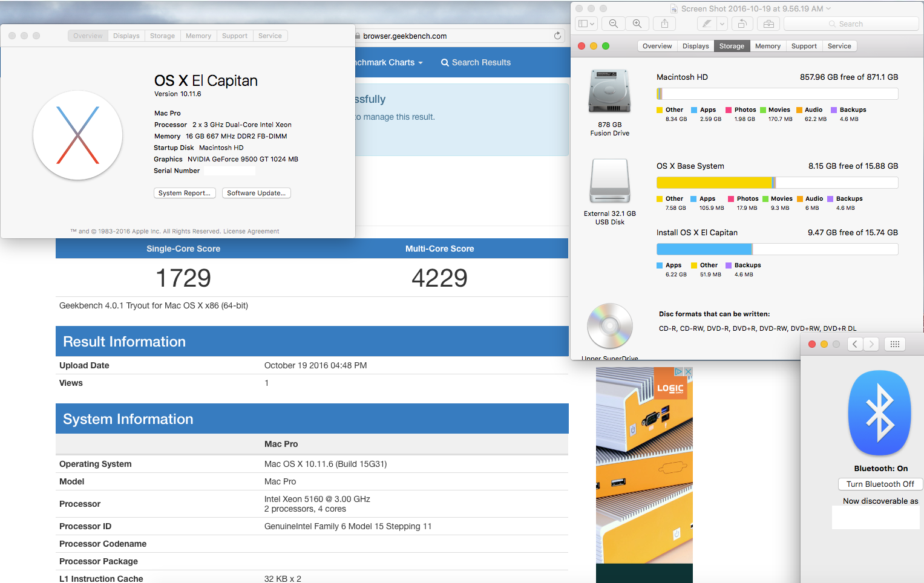Click '857.96 GB free of 871.1 GB' text
The image size is (924, 583).
[849, 77]
